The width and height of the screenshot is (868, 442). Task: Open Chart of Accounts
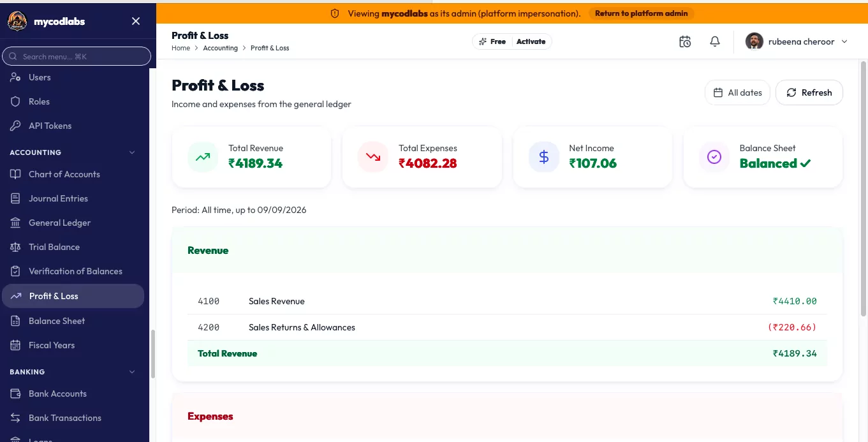tap(64, 174)
